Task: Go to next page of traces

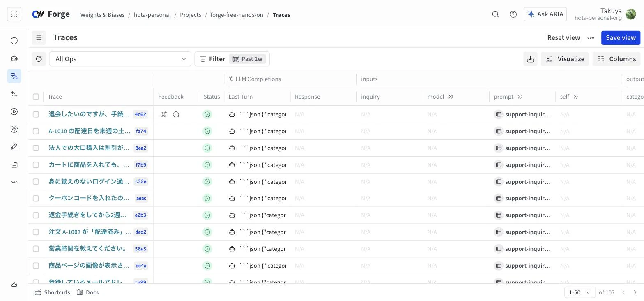Action: click(635, 292)
